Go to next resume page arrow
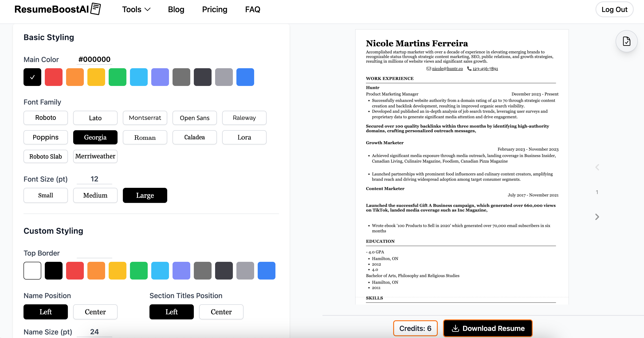This screenshot has height=338, width=644. click(597, 217)
